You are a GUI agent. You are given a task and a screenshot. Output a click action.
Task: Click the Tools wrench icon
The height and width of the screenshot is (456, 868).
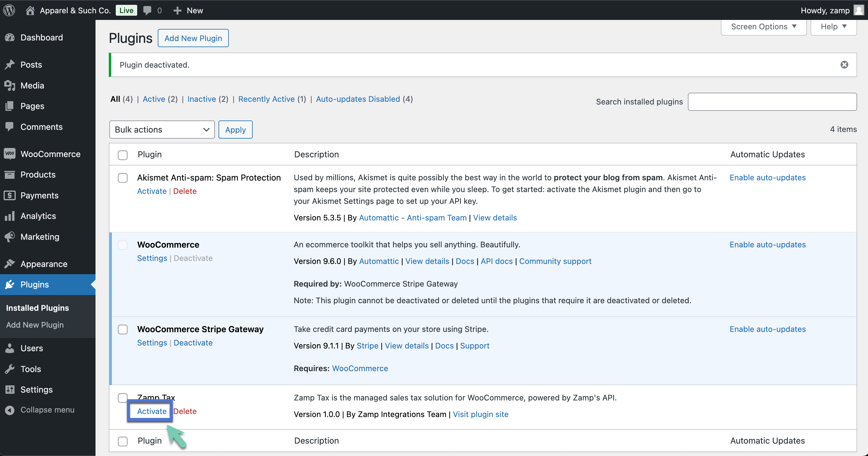point(9,369)
